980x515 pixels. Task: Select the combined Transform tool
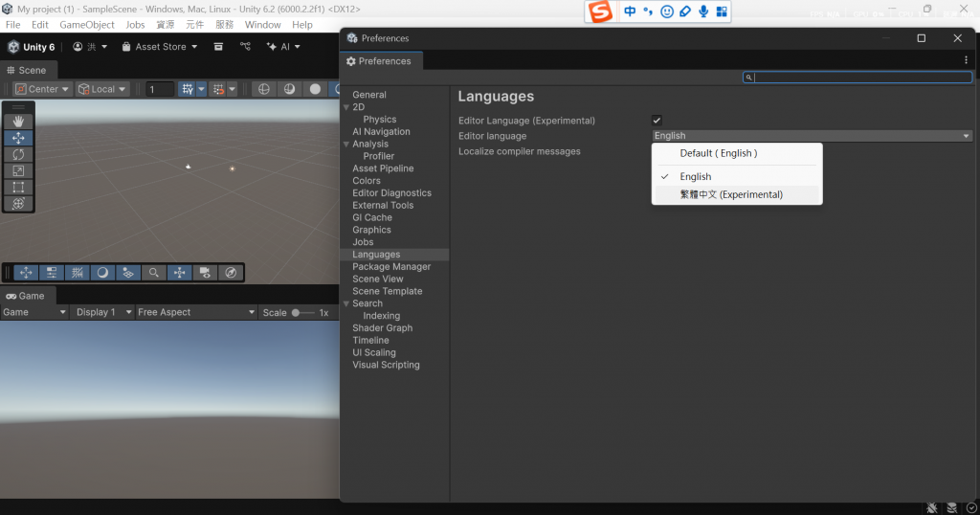[18, 203]
